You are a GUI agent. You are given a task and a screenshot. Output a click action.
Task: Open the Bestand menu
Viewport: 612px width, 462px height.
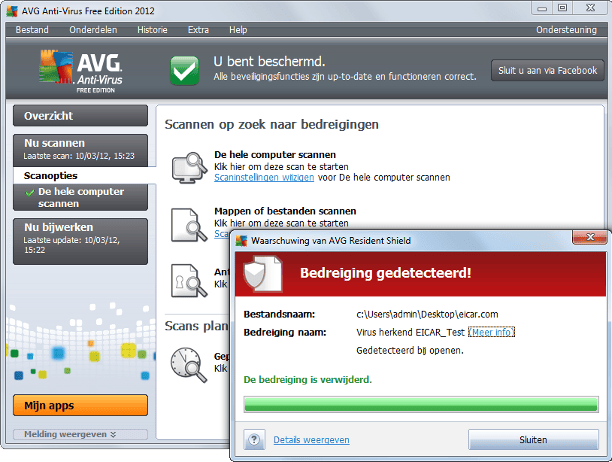(32, 30)
